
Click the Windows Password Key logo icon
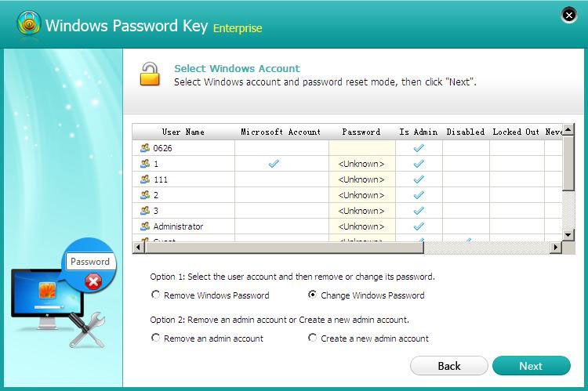pos(29,25)
